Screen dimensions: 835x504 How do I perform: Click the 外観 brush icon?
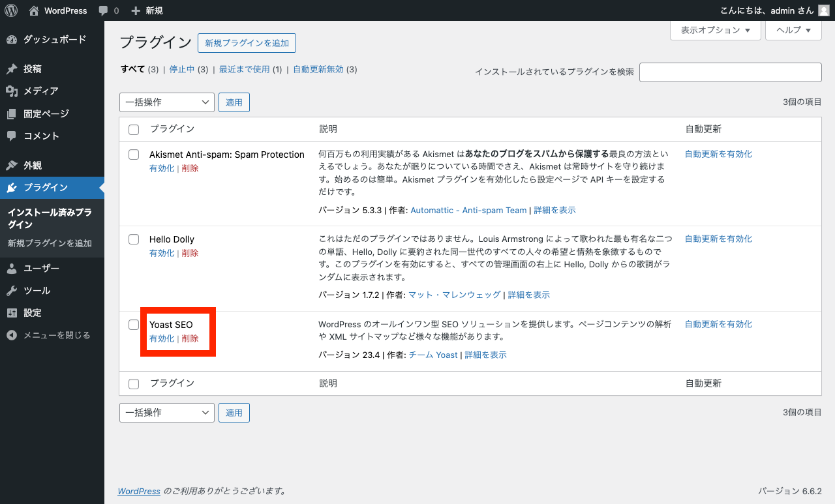[x=12, y=166]
